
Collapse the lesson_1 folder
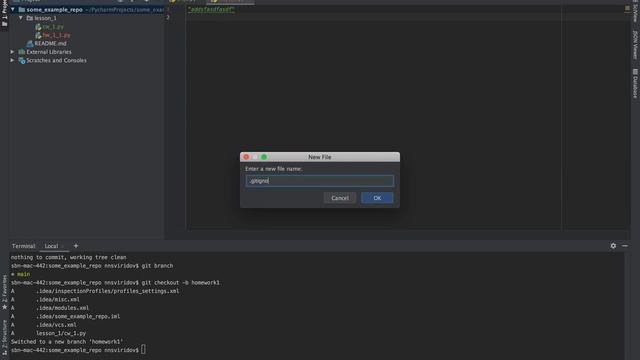(21, 18)
